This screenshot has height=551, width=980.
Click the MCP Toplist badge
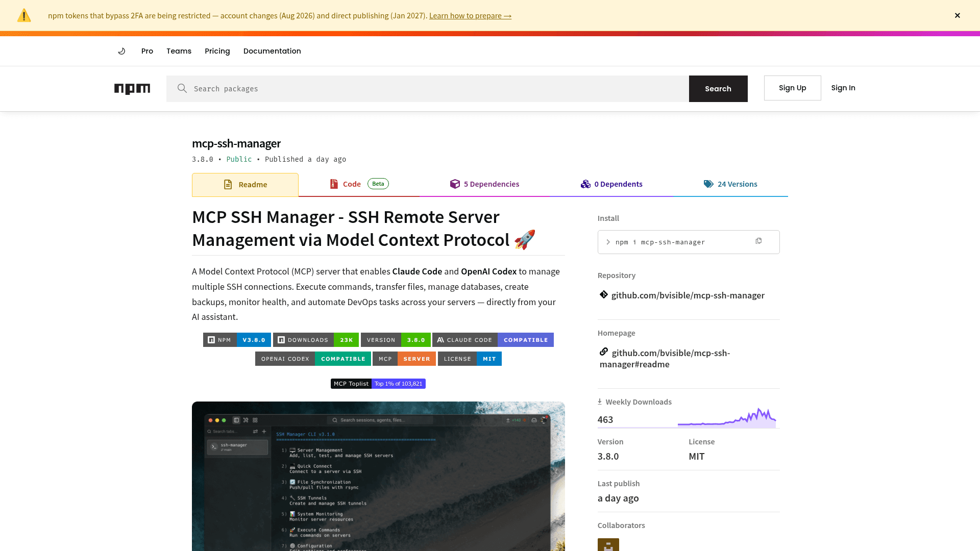[x=378, y=384]
